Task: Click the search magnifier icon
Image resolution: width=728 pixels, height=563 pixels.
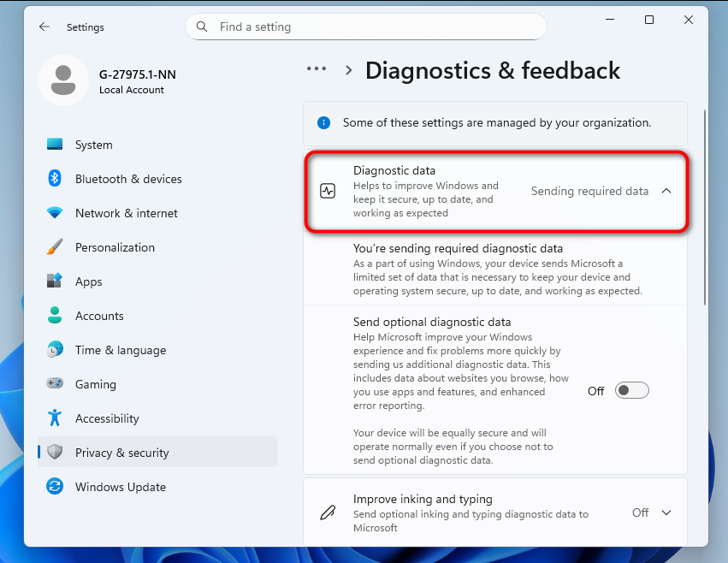Action: [202, 27]
